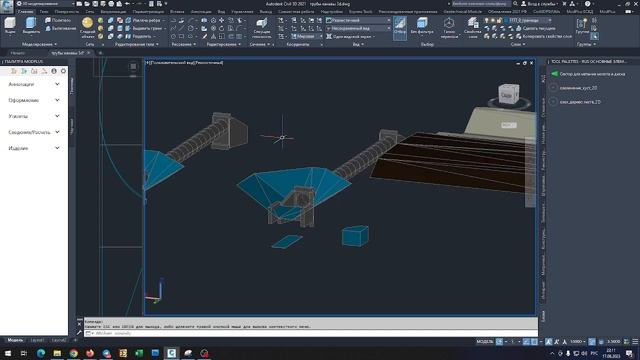The image size is (640, 360).
Task: Expand the Редактирование тела panel
Action: coord(136,44)
